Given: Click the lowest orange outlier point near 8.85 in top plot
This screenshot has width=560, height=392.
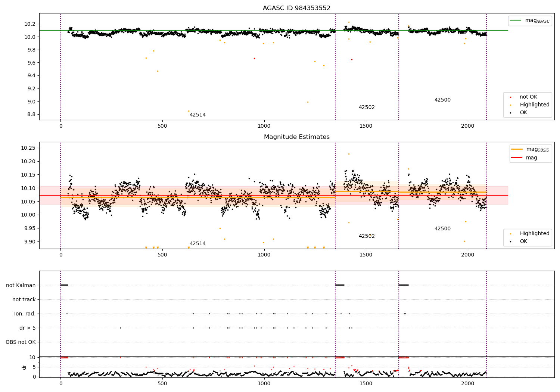Looking at the screenshot, I should [x=189, y=111].
